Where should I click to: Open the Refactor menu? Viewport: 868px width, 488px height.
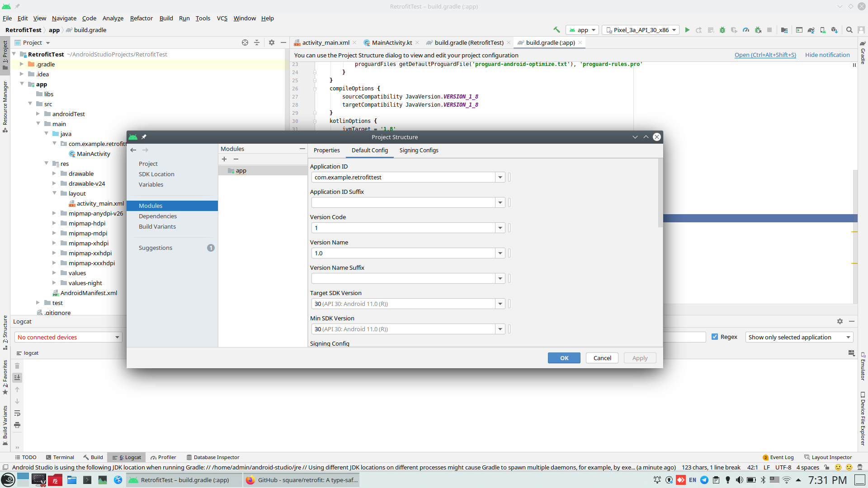141,18
